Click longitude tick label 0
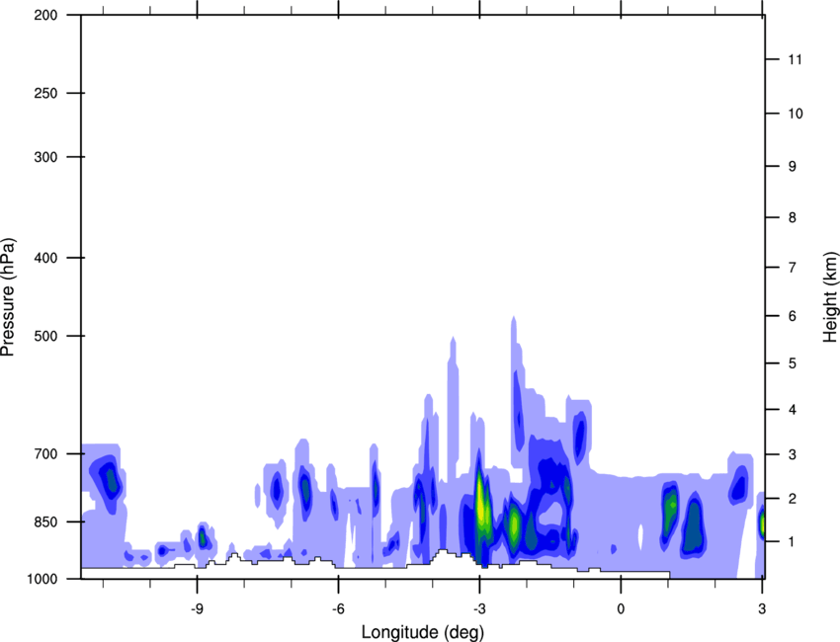The height and width of the screenshot is (642, 840). pos(621,608)
